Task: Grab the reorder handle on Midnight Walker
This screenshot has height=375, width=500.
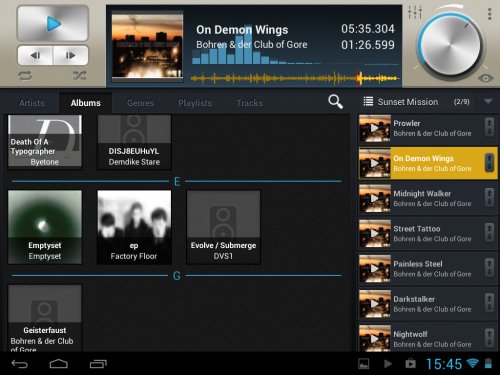Action: tap(489, 197)
